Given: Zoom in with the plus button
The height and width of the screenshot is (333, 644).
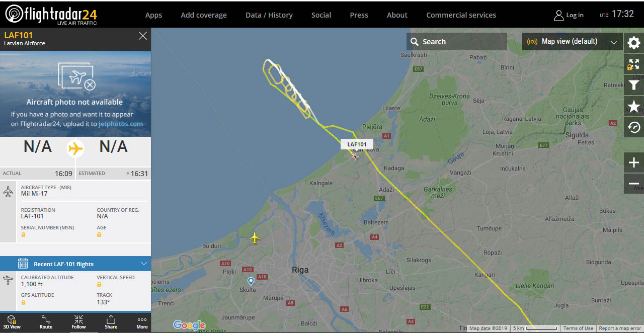Looking at the screenshot, I should point(634,162).
